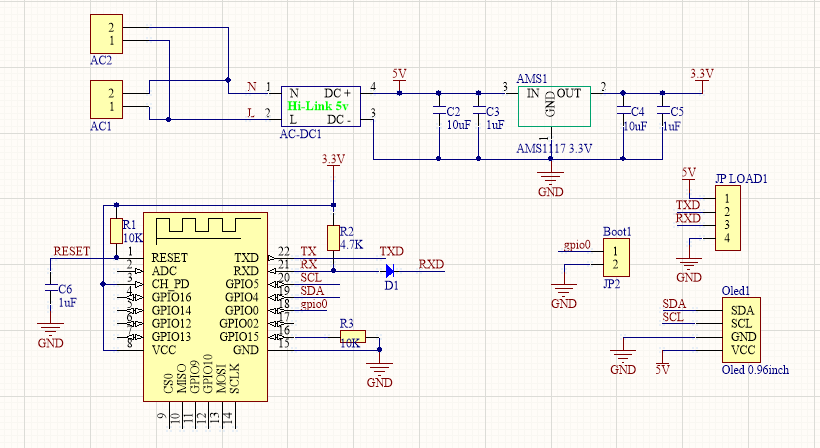
Task: Select the blue diode D1 symbol
Action: (390, 271)
